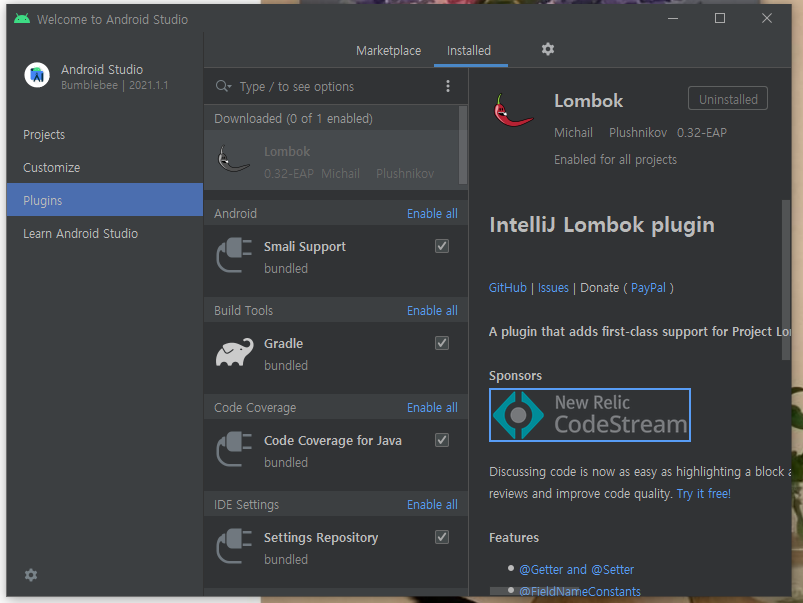Click the Uninstalled button for Lombok
Screen dimensions: 803x603
728,98
